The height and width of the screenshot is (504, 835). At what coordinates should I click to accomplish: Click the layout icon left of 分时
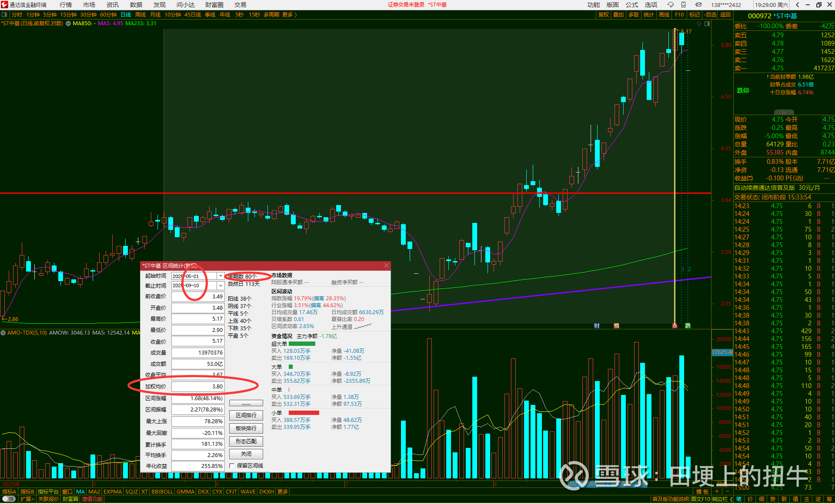coord(4,15)
